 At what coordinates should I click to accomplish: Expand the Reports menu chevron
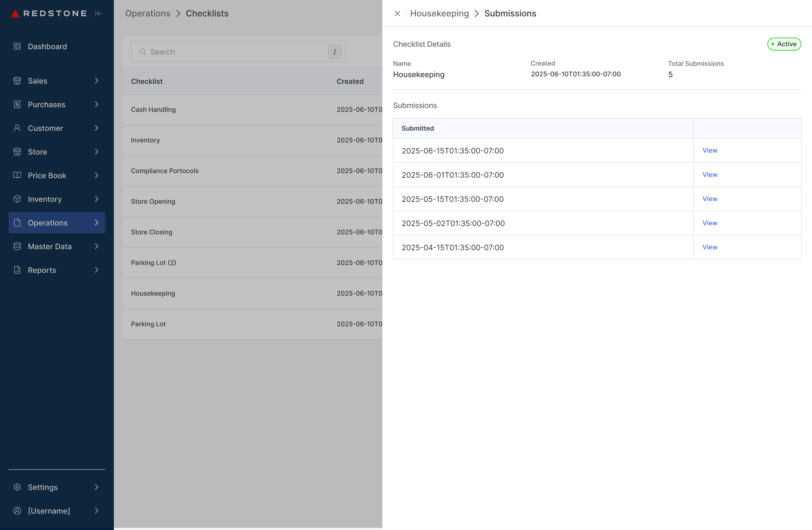(x=97, y=270)
